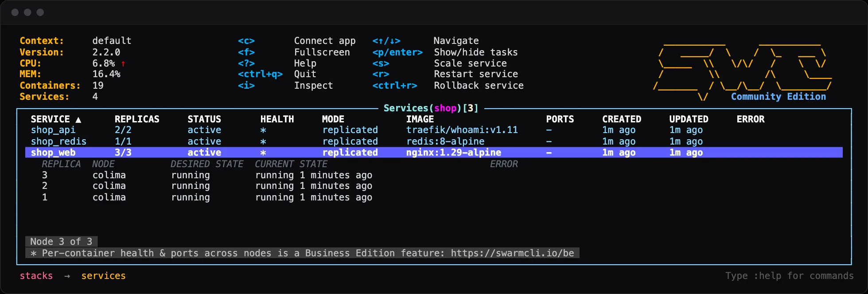
Task: Sort by the STATUS column header
Action: pyautogui.click(x=204, y=119)
